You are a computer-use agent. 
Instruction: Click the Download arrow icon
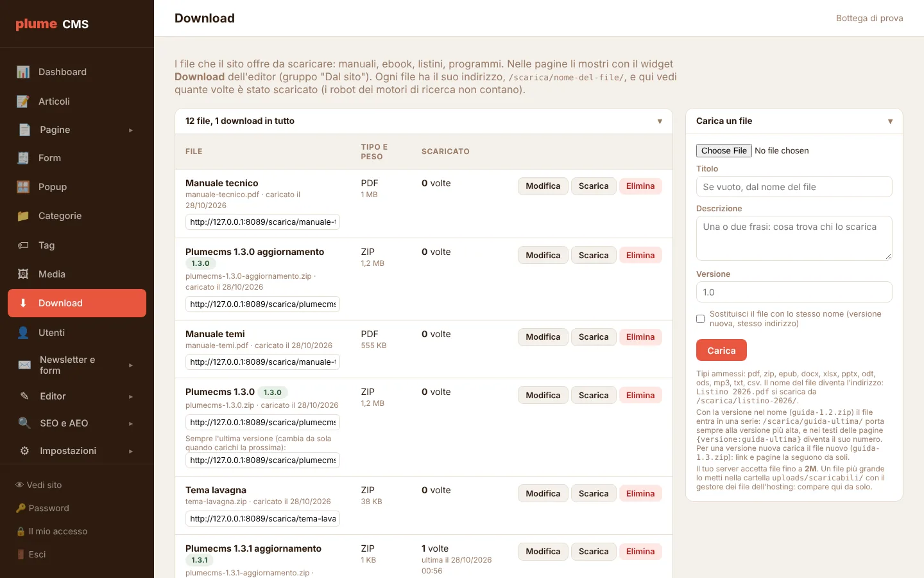(x=23, y=303)
